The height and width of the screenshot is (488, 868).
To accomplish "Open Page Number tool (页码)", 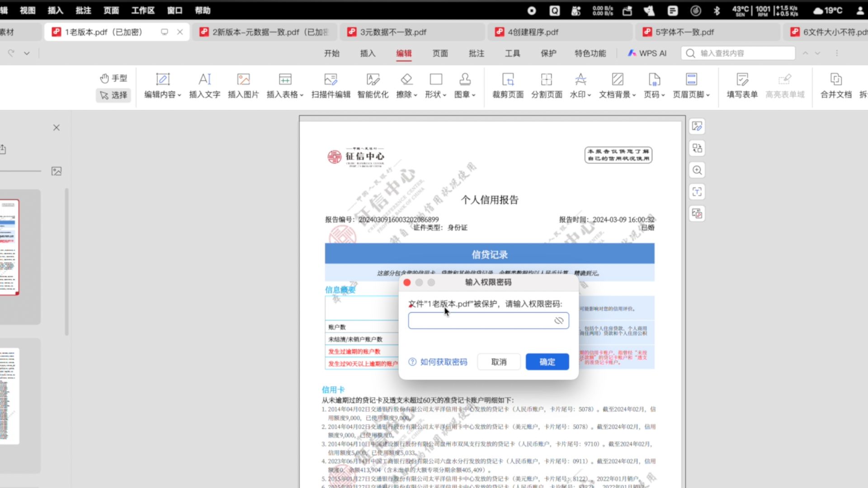I will pos(654,85).
